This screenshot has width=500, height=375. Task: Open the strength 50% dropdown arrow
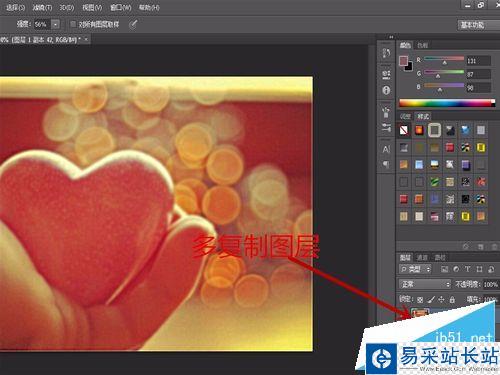click(x=55, y=24)
